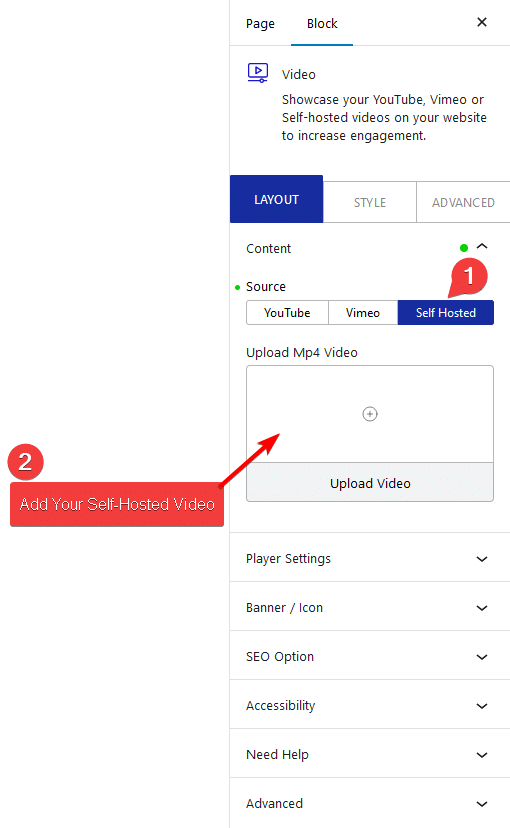Click the plus icon in upload area
Viewport: 510px width, 828px height.
(370, 414)
